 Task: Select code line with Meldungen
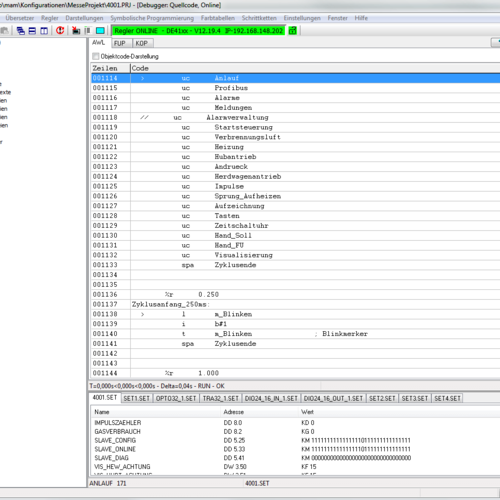click(295, 108)
